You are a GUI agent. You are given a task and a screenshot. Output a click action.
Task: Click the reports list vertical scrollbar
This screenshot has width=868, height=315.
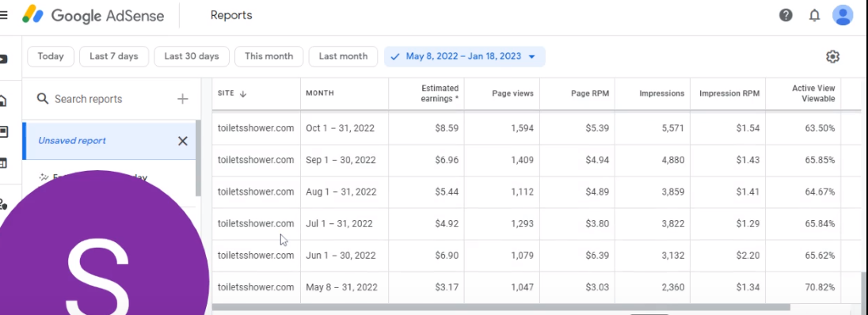(198, 158)
